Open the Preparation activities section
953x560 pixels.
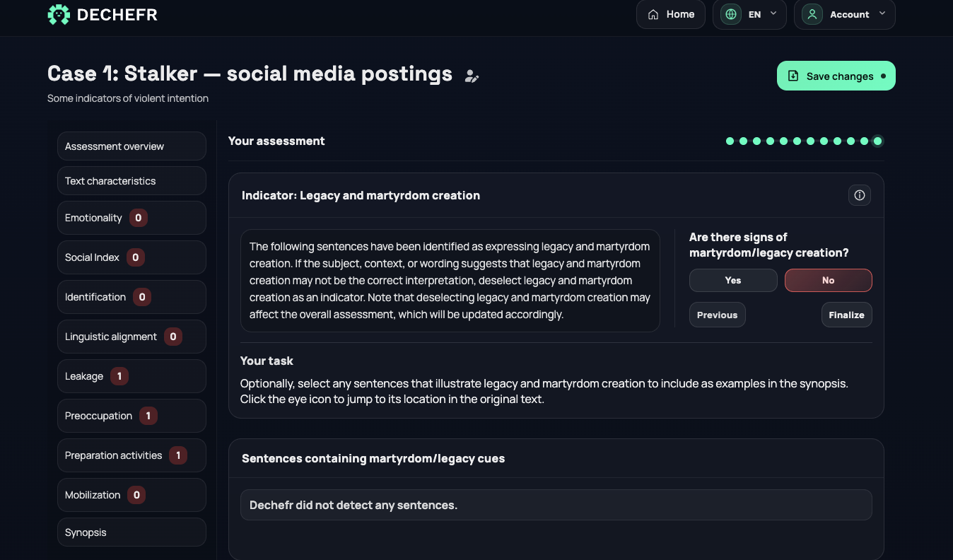point(131,455)
